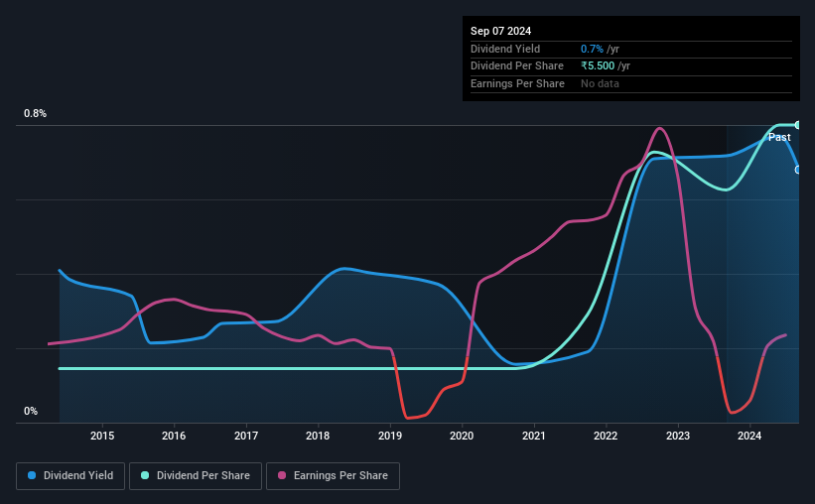Toggle the Earnings Per Share legend button
The height and width of the screenshot is (504, 815).
coord(333,476)
